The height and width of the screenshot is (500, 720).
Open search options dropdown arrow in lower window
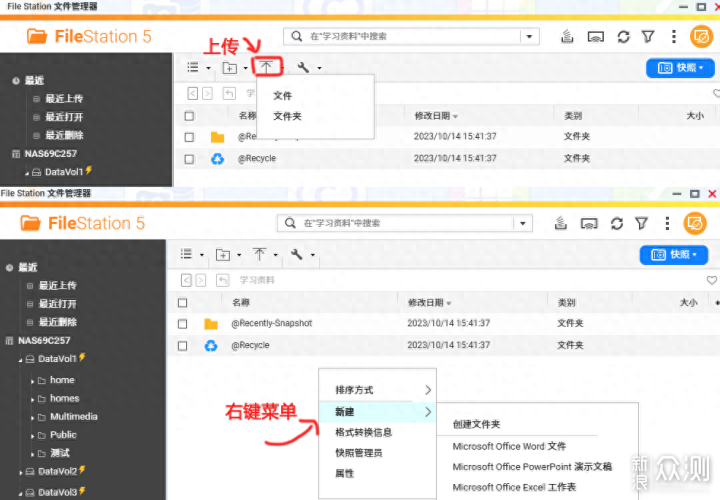click(x=523, y=223)
